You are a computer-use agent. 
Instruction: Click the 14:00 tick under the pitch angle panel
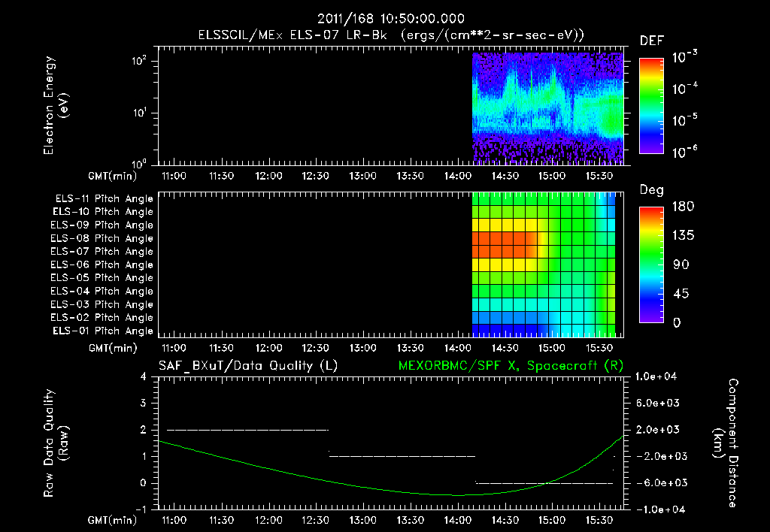pos(458,348)
